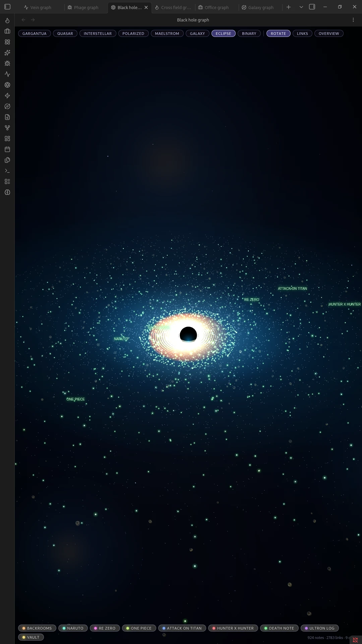Viewport: 362px width, 644px height.
Task: Select the GARGANTUA preset
Action: [x=35, y=34]
